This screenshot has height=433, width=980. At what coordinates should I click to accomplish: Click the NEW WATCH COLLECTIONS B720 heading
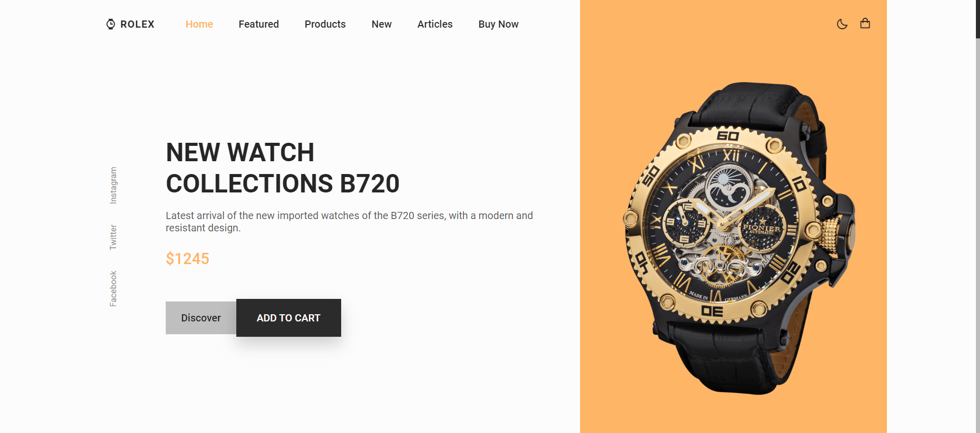click(282, 168)
